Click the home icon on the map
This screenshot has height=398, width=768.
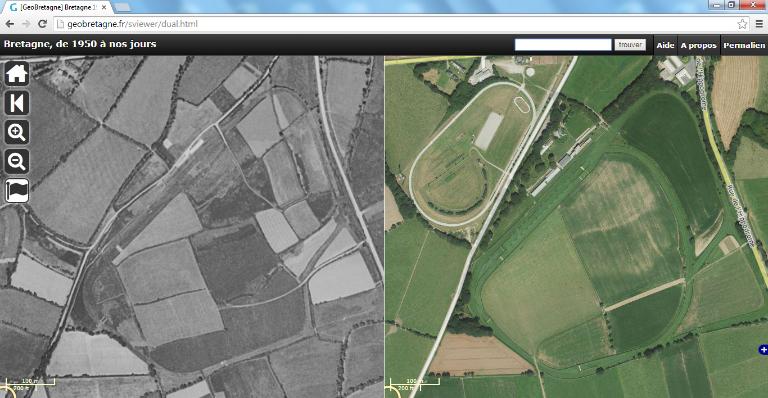tap(17, 74)
